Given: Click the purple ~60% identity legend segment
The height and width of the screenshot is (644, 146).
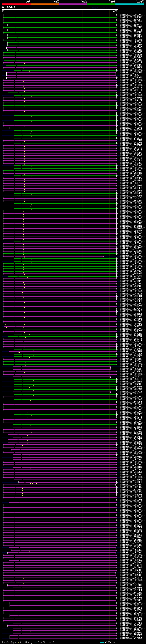Looking at the screenshot, I should click(73, 4).
